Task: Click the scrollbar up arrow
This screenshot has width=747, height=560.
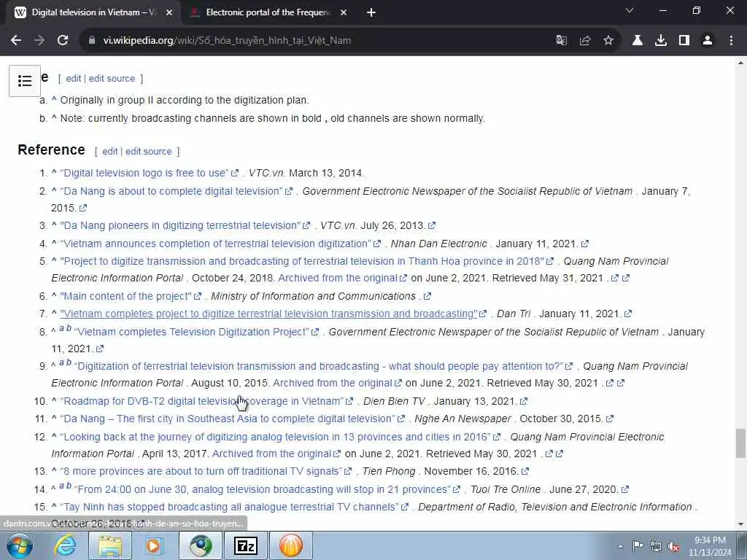Action: point(740,63)
